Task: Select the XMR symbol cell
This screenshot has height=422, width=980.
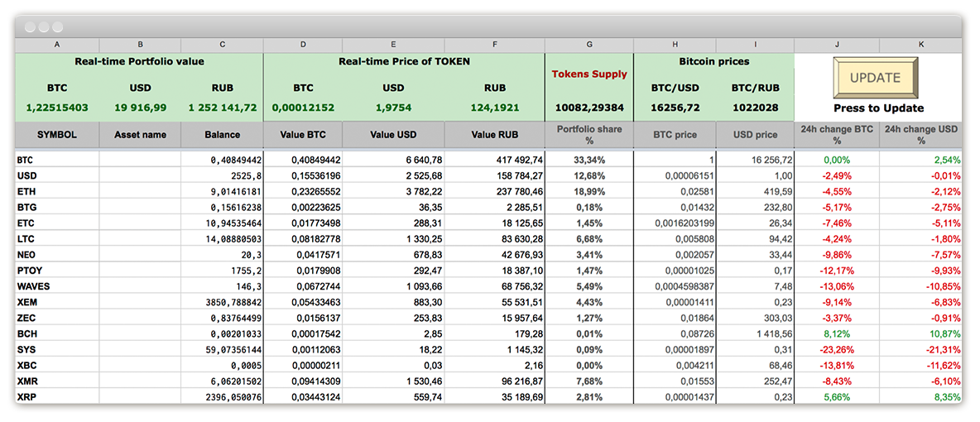Action: click(57, 381)
